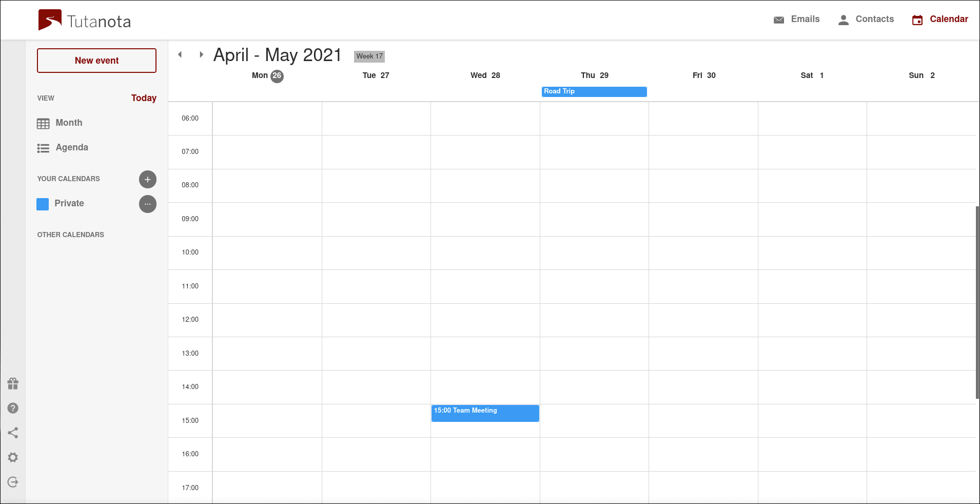Navigate to the previous week
This screenshot has height=504, width=980.
180,54
